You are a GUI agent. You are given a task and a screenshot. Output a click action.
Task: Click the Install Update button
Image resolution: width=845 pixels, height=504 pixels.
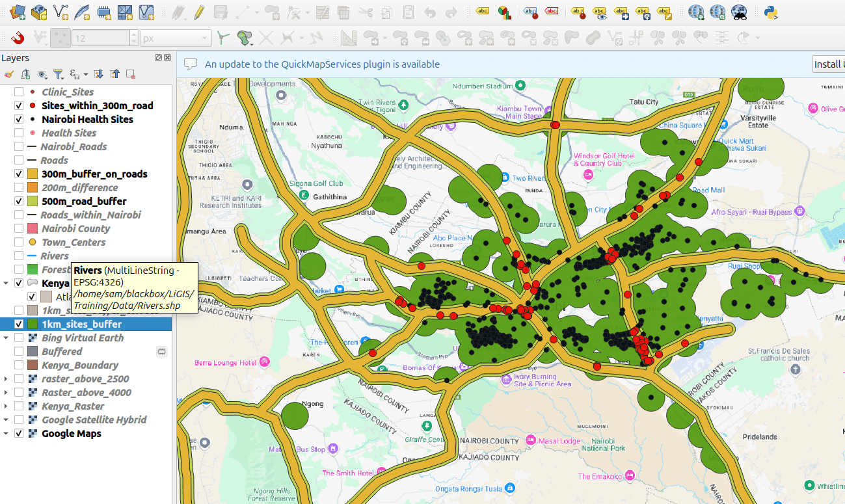[828, 64]
